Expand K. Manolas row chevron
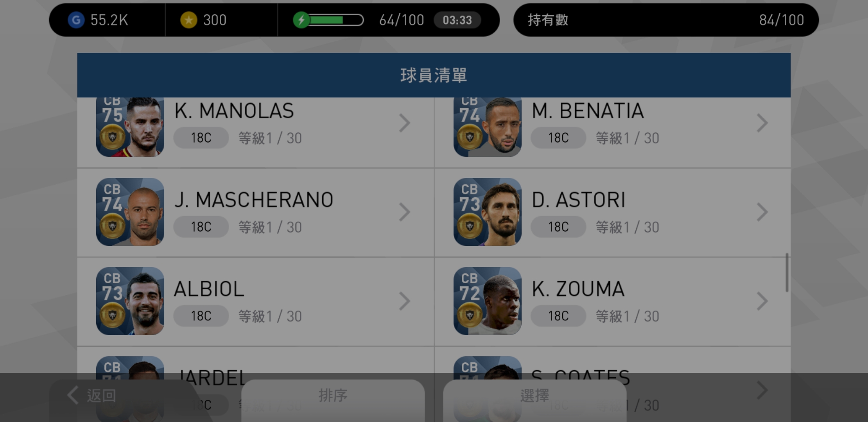Viewport: 868px width, 422px height. (x=405, y=123)
